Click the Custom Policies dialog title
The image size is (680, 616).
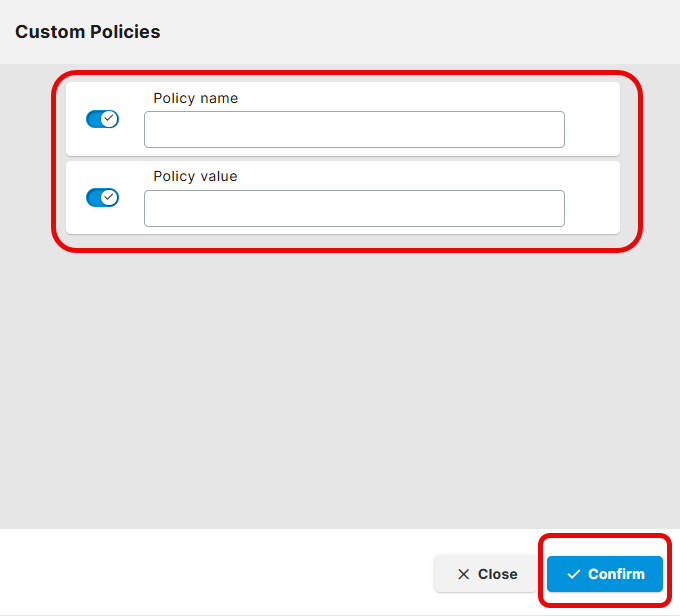(88, 32)
